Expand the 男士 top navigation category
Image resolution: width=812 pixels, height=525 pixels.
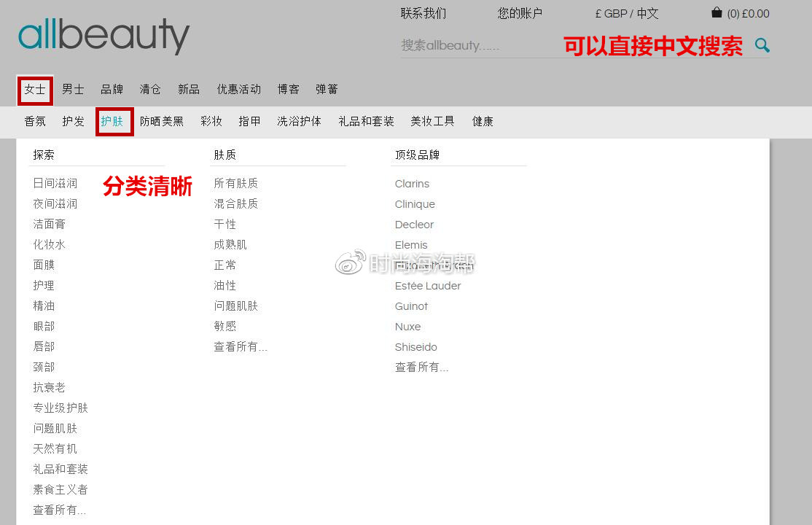(73, 90)
